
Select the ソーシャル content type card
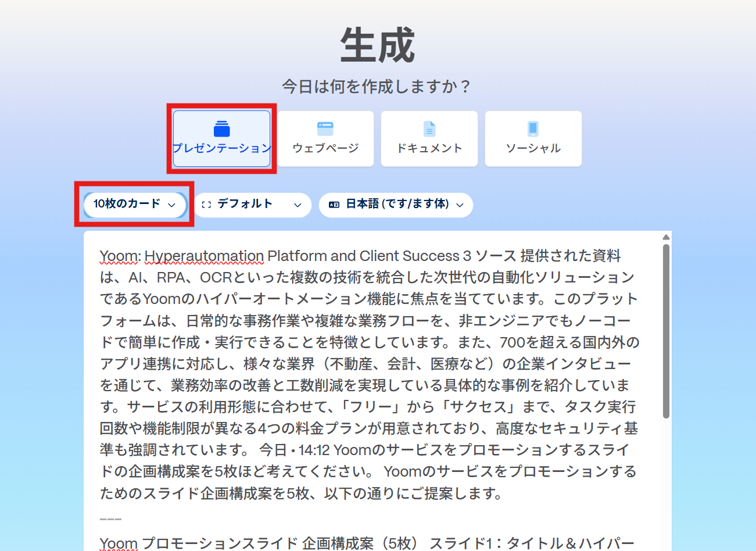pos(533,138)
